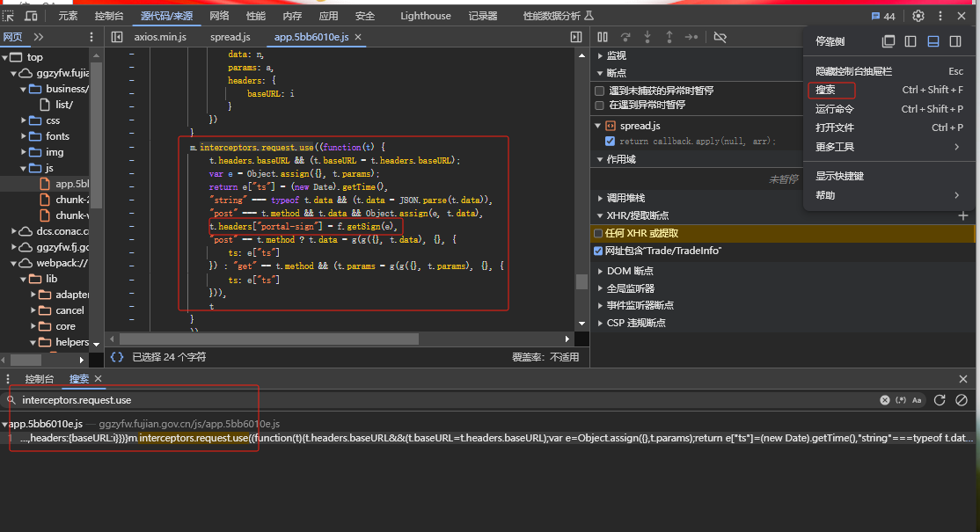Image resolution: width=980 pixels, height=532 pixels.
Task: Toggle pause on caught exceptions checkbox
Action: (600, 105)
